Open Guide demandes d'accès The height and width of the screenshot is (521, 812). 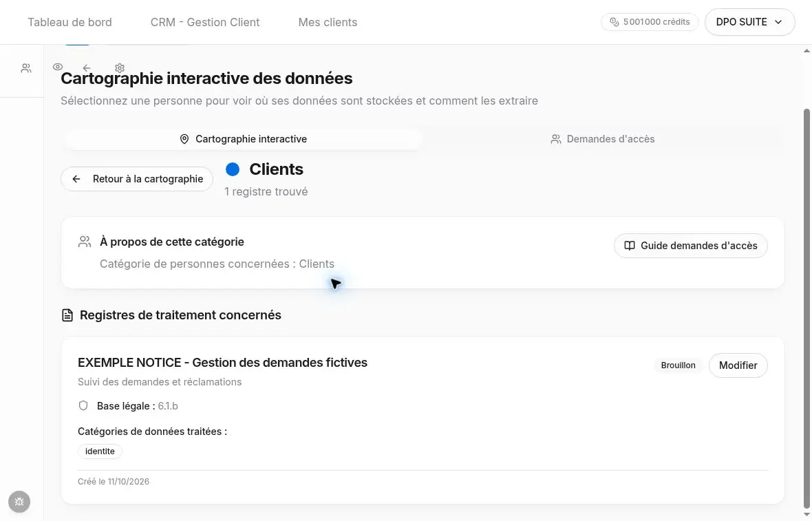[690, 246]
